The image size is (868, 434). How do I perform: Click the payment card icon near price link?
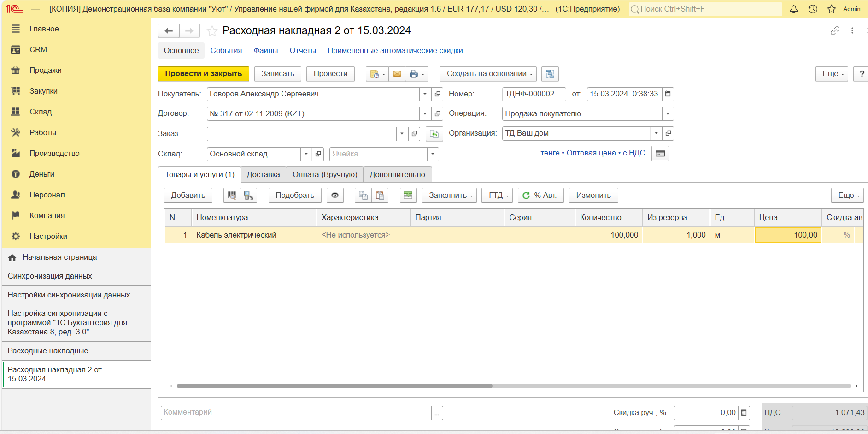[x=660, y=154]
